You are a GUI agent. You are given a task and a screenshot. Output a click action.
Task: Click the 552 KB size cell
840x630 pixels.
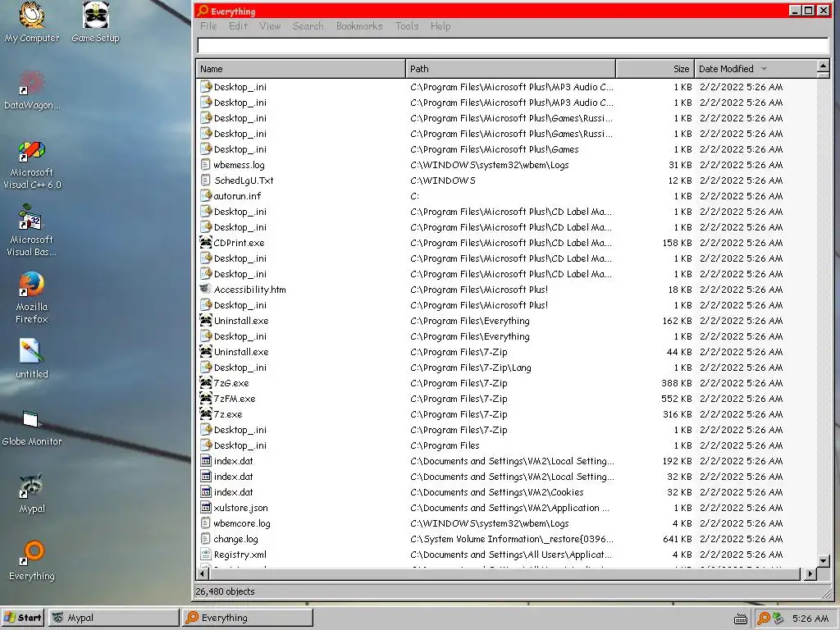click(676, 399)
